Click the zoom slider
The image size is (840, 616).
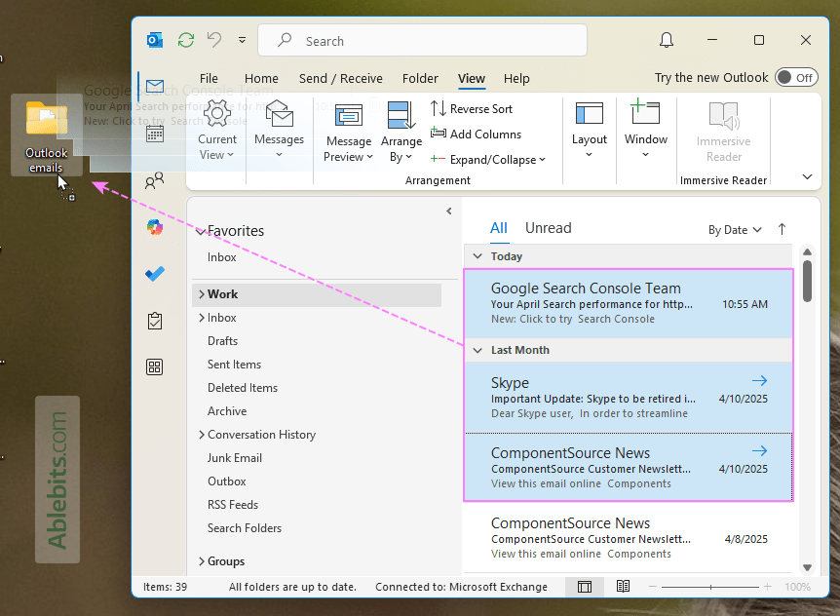click(710, 587)
